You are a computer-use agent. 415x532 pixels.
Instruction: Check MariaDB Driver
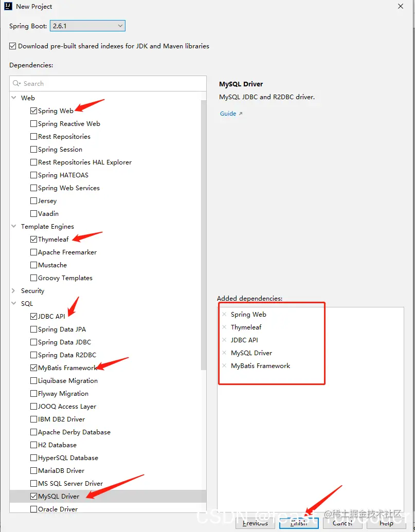(x=33, y=471)
